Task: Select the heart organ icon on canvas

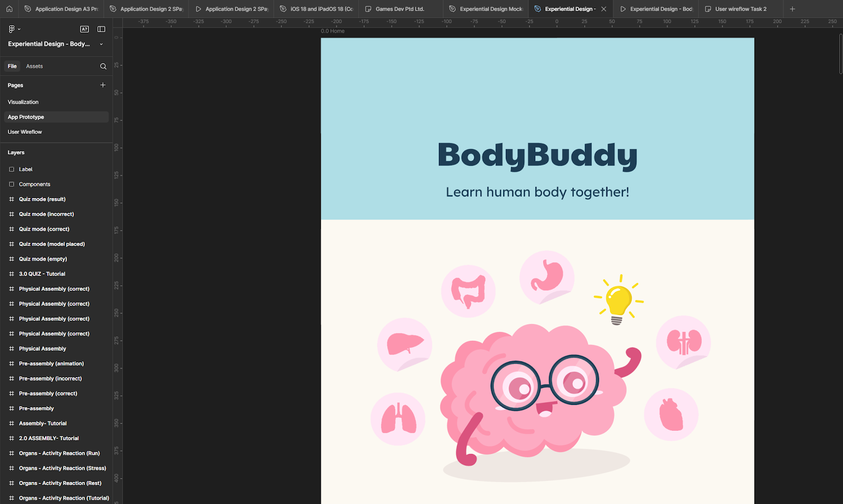Action: tap(671, 414)
